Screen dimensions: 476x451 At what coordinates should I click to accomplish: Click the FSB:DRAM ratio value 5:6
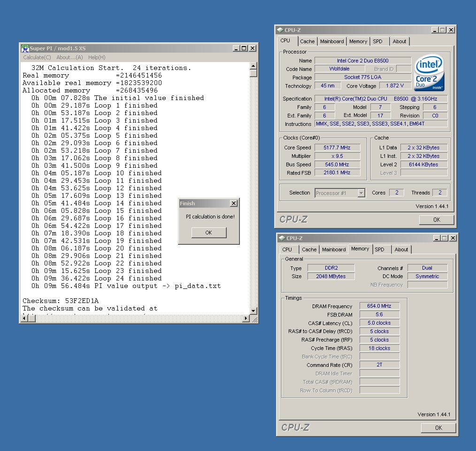(x=379, y=315)
